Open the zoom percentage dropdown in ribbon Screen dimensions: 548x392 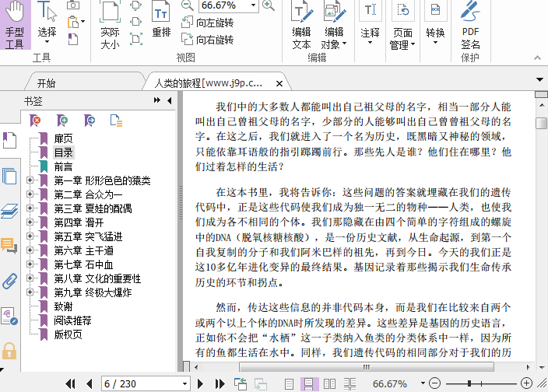[253, 5]
